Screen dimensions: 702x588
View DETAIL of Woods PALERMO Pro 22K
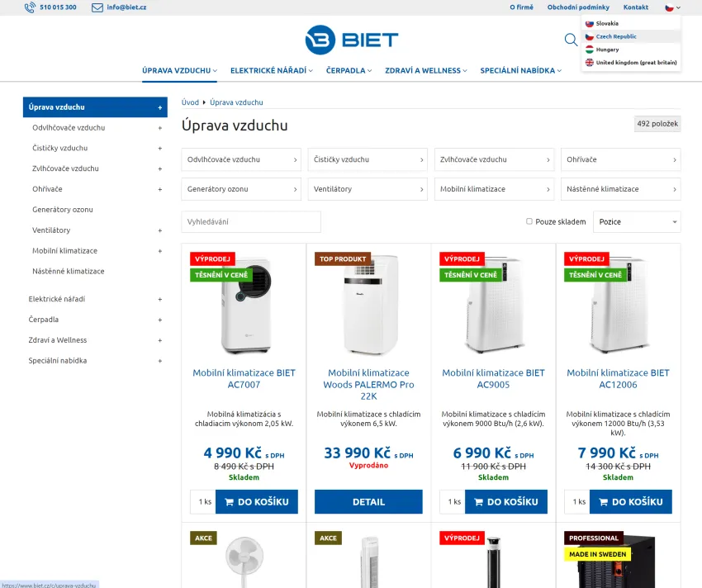368,501
